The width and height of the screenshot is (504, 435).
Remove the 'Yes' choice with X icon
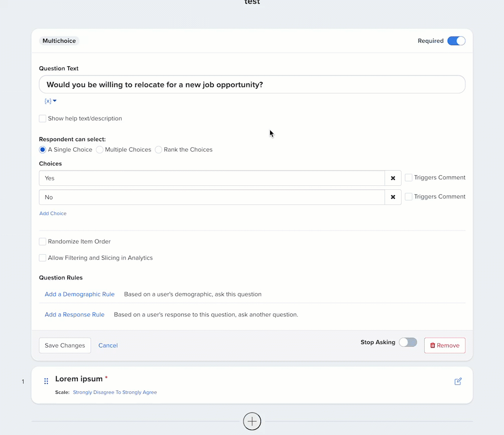coord(393,178)
